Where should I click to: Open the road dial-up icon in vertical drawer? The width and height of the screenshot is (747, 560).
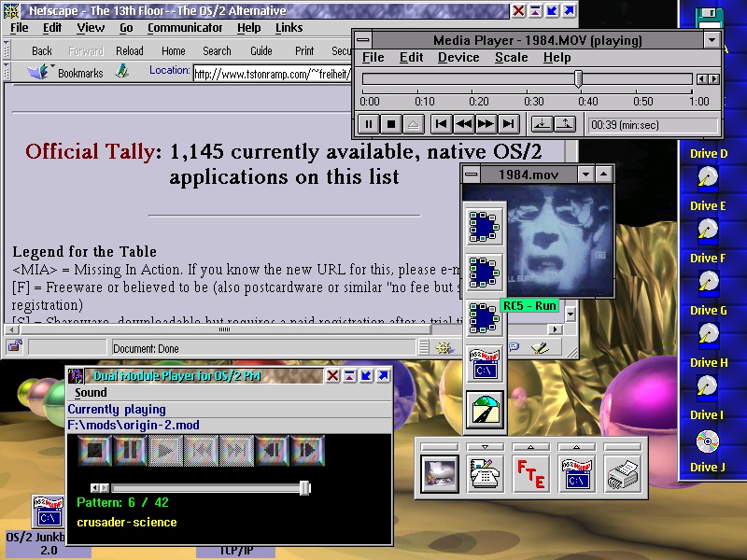485,410
